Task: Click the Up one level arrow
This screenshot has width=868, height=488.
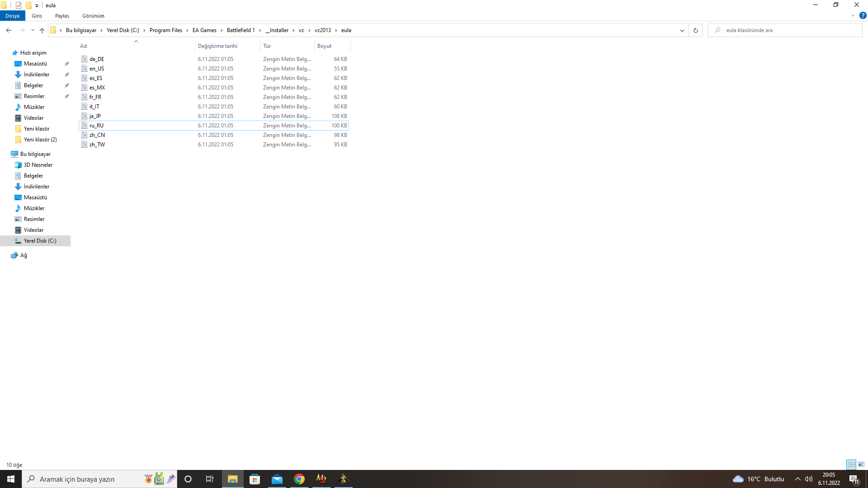Action: 42,30
